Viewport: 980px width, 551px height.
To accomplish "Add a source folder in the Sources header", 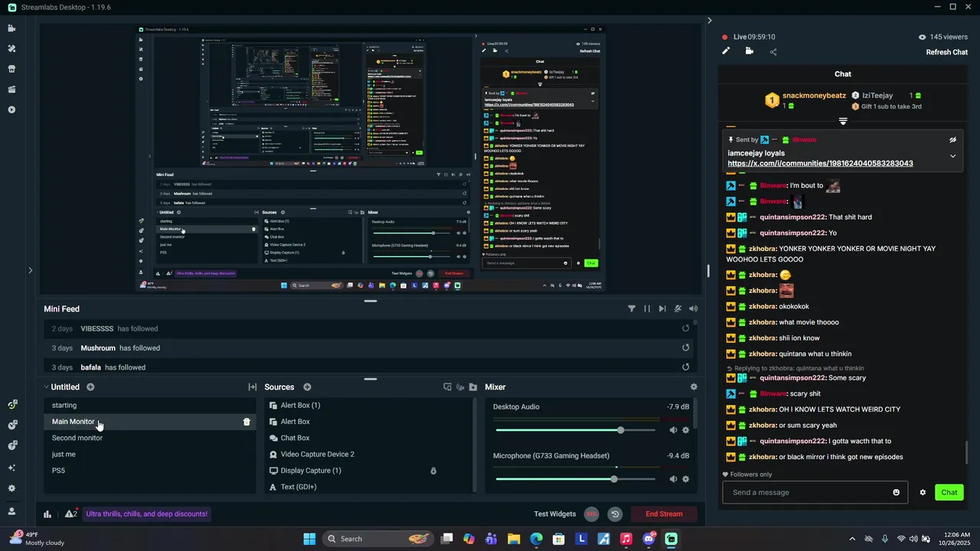I will tap(473, 387).
